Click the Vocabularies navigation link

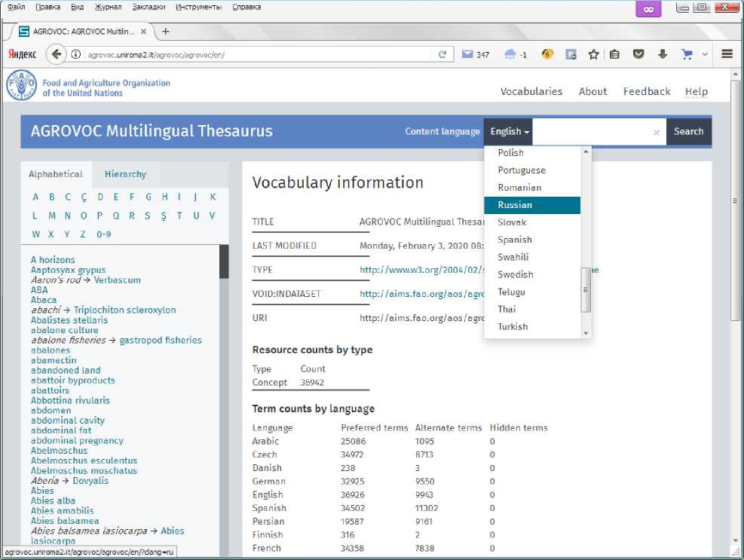point(531,91)
